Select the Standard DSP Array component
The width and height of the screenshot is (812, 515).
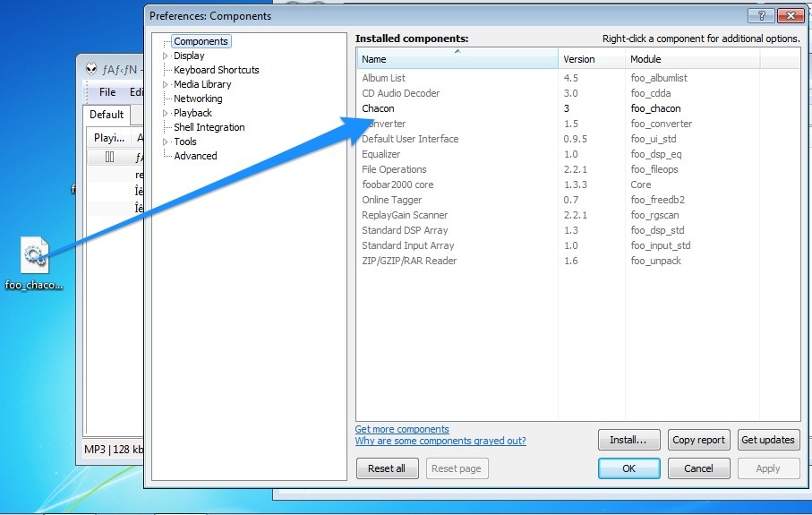pyautogui.click(x=578, y=230)
